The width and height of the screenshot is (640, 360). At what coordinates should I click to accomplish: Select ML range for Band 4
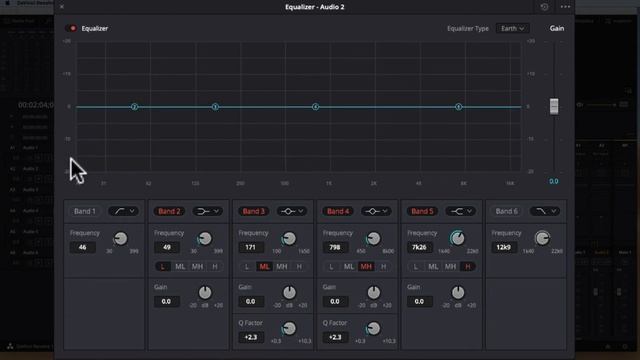pyautogui.click(x=349, y=267)
